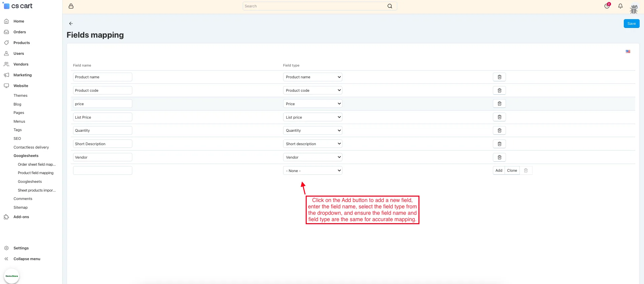
Task: Open Tags in the sidebar
Action: click(18, 130)
